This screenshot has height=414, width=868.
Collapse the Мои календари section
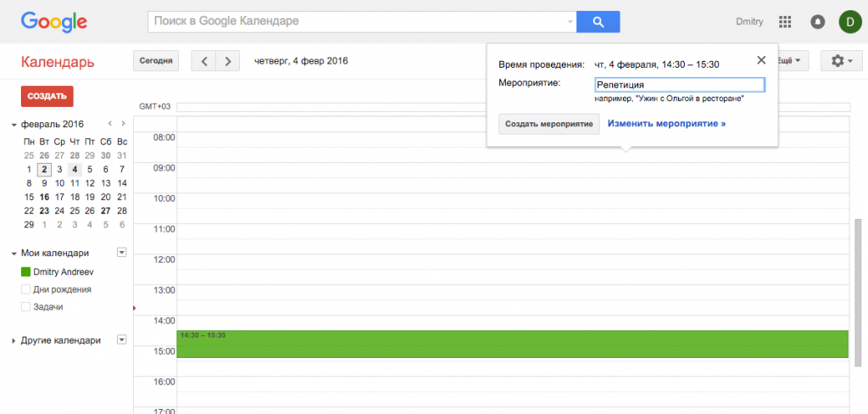[x=14, y=254]
